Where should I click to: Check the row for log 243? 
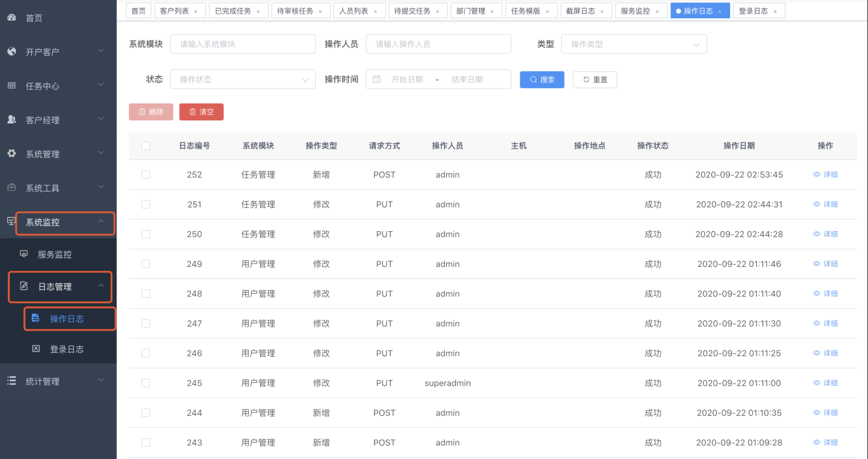146,443
